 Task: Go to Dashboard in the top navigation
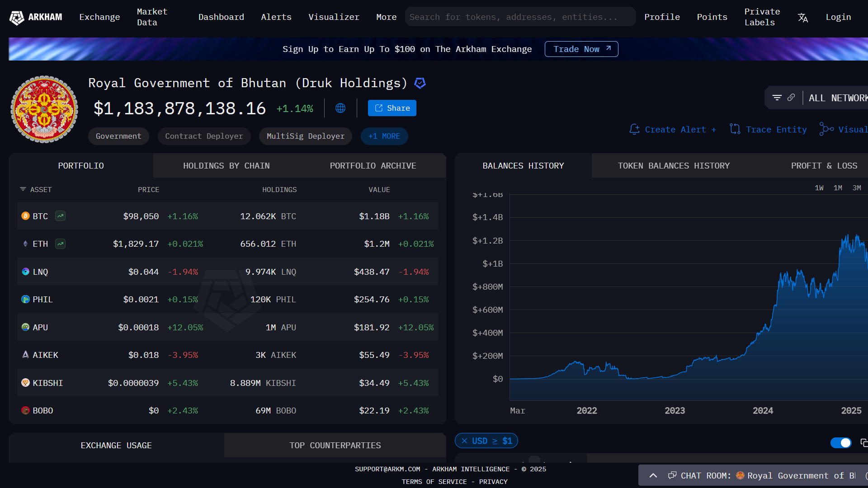tap(221, 17)
